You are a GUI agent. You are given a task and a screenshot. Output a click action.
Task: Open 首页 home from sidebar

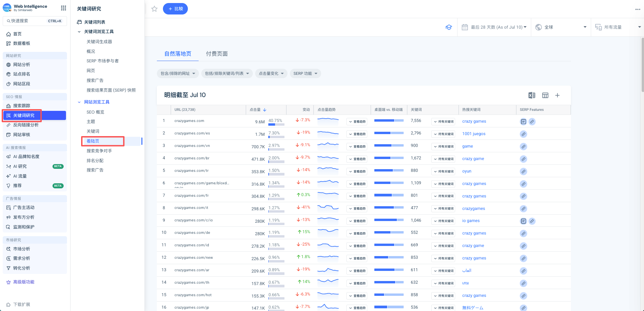(x=17, y=34)
